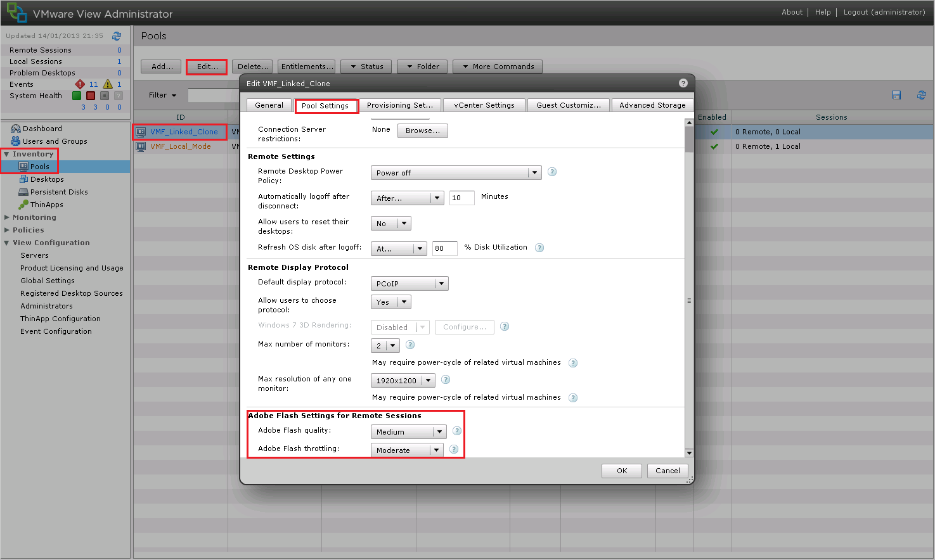Click help icon beside Adobe Flash quality
Image resolution: width=935 pixels, height=560 pixels.
(x=457, y=431)
